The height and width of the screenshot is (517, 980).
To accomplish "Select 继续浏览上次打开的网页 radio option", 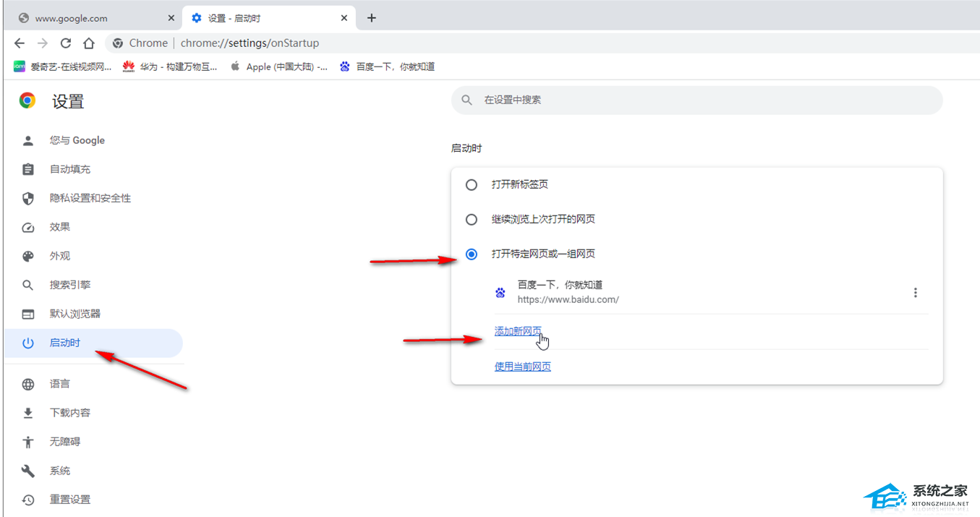I will click(472, 220).
